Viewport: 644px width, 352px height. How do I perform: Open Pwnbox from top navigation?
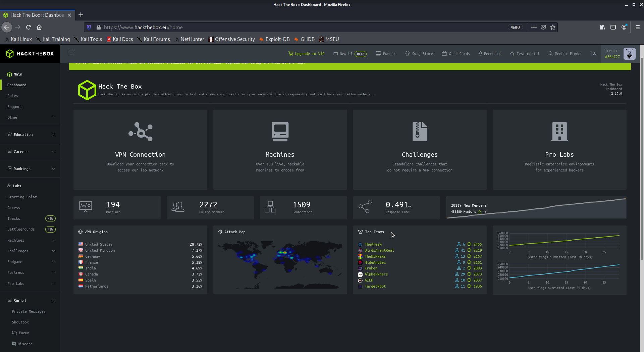(x=386, y=54)
